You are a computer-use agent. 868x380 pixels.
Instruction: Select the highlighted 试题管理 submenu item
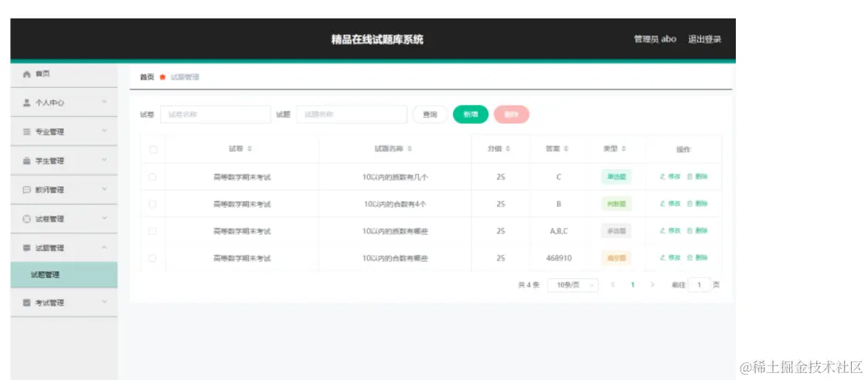click(63, 275)
